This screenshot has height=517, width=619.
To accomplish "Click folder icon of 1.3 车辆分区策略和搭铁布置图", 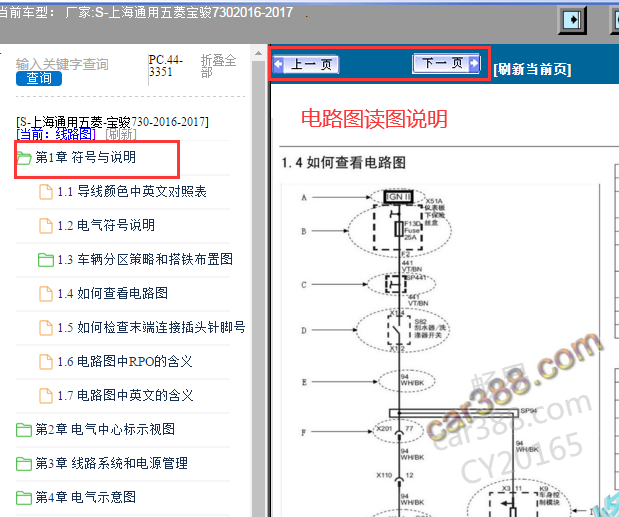I will point(46,260).
